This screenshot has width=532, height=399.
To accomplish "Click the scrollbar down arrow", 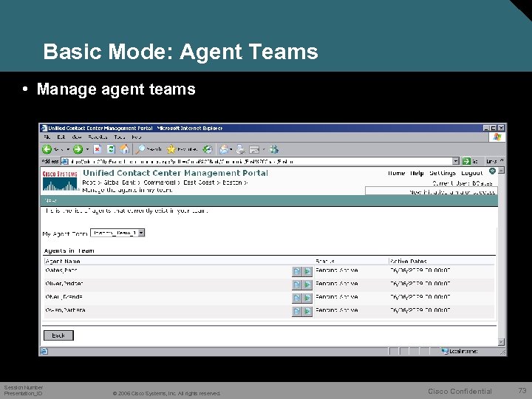I will tap(501, 341).
